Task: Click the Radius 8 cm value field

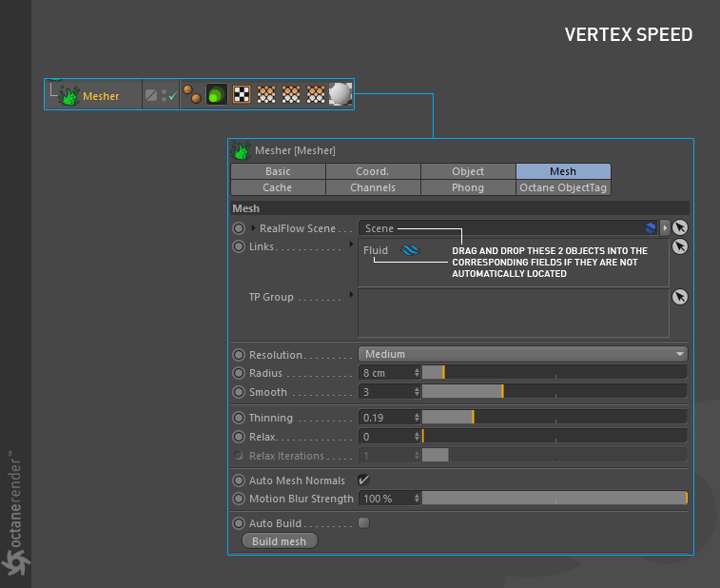Action: pos(386,373)
